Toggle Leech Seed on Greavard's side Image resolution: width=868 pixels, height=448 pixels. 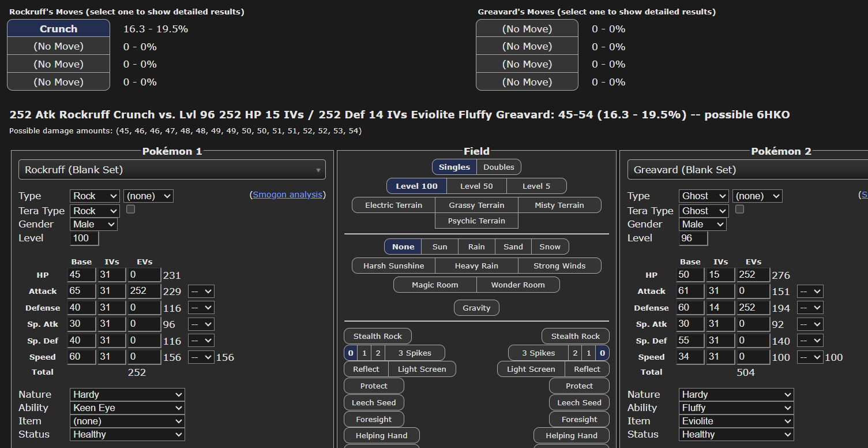click(580, 402)
